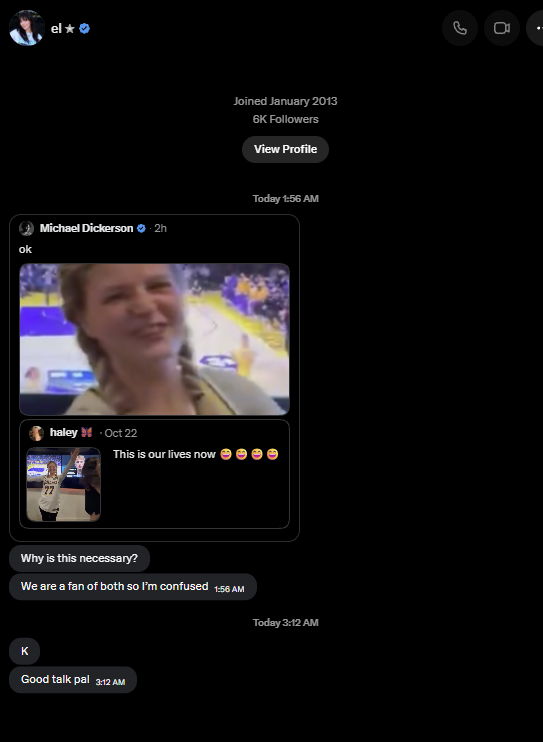Screen dimensions: 543x742
Task: Click the 'This is our lives now' text
Action: [164, 454]
